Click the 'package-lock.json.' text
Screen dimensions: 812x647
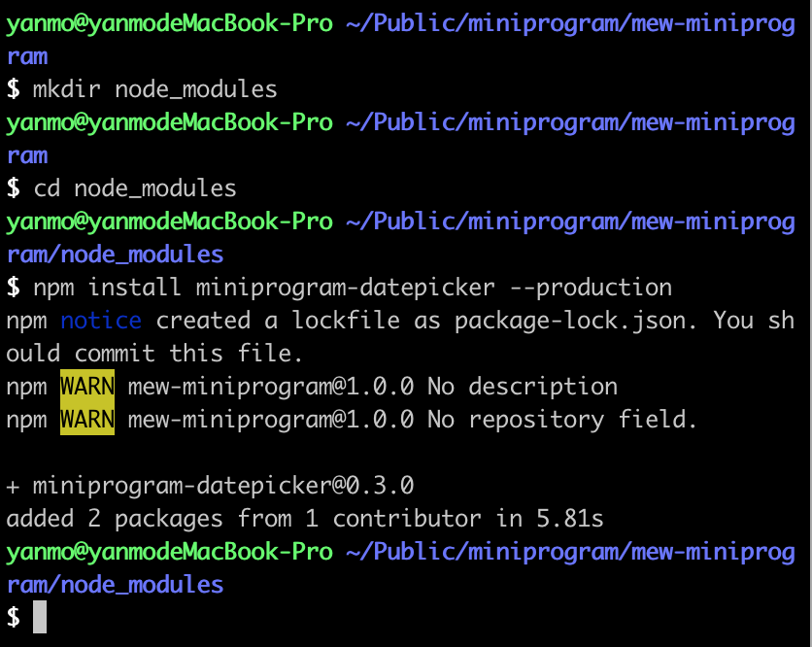pos(576,322)
